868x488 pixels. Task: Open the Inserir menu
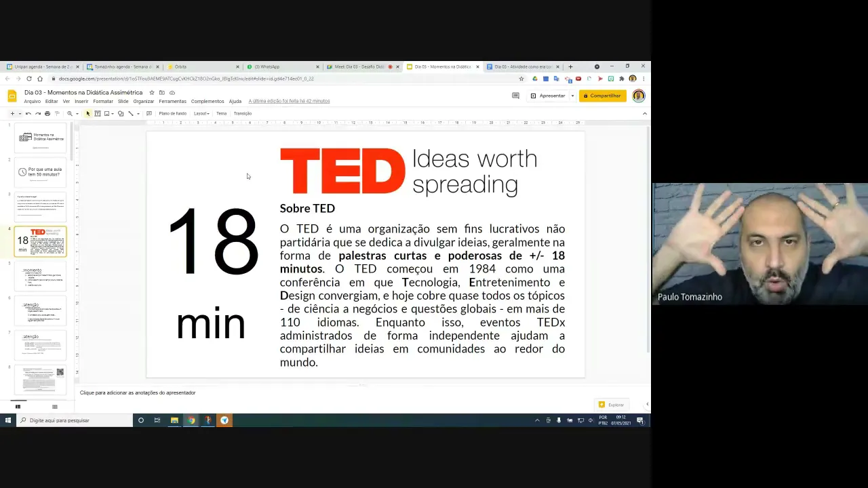click(81, 101)
